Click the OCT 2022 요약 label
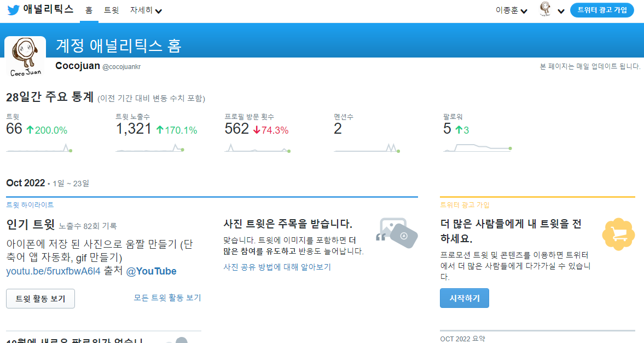 [462, 339]
